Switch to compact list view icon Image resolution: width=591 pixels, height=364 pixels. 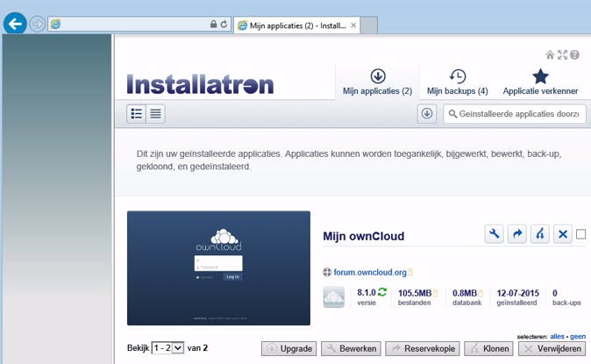(156, 113)
